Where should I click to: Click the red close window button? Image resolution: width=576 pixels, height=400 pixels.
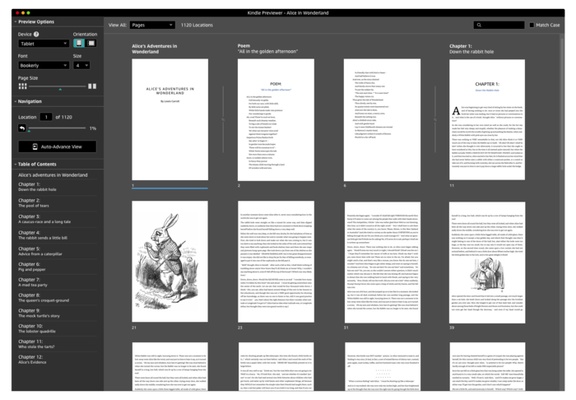[x=17, y=13]
